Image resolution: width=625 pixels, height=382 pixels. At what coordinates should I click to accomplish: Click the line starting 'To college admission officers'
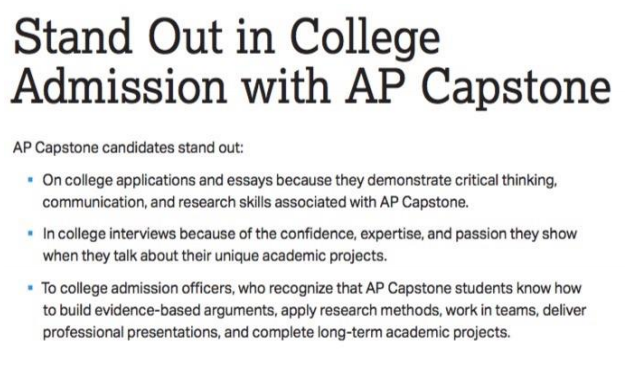click(x=312, y=288)
